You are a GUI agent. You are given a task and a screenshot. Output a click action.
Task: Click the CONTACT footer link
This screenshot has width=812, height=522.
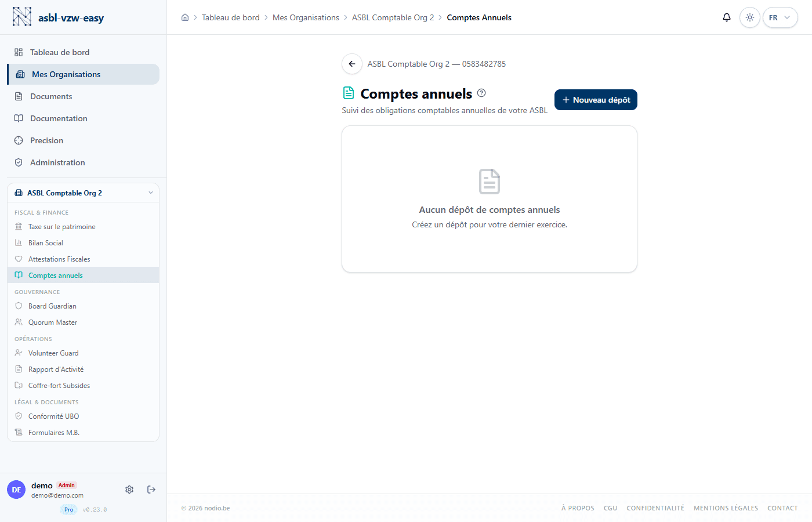[782, 508]
